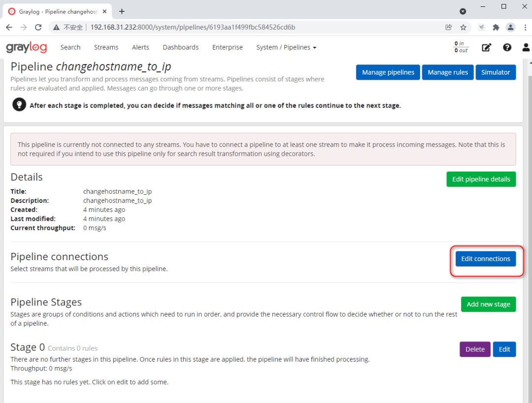The image size is (532, 403).
Task: Go to the Streams menu
Action: [106, 47]
